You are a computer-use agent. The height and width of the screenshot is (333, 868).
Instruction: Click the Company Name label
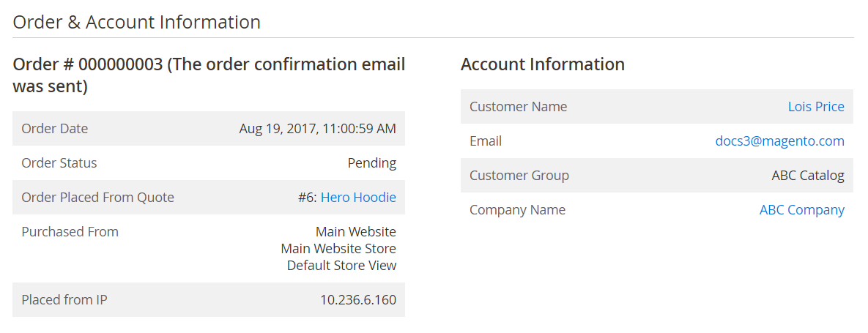(518, 210)
